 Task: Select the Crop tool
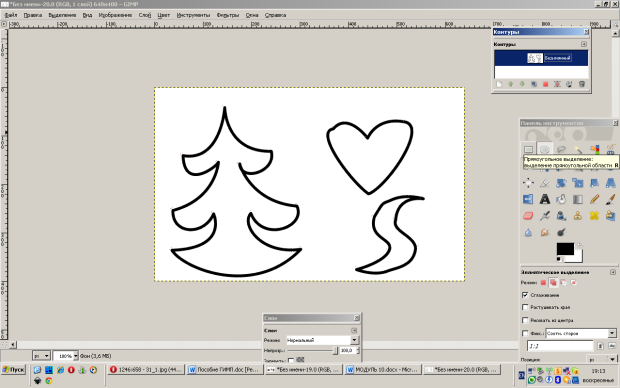coord(545,183)
